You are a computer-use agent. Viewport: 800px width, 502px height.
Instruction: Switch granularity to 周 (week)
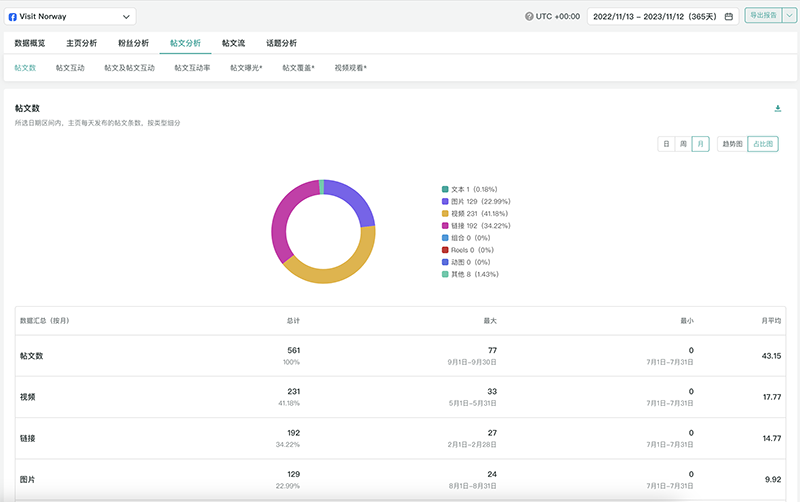point(683,144)
